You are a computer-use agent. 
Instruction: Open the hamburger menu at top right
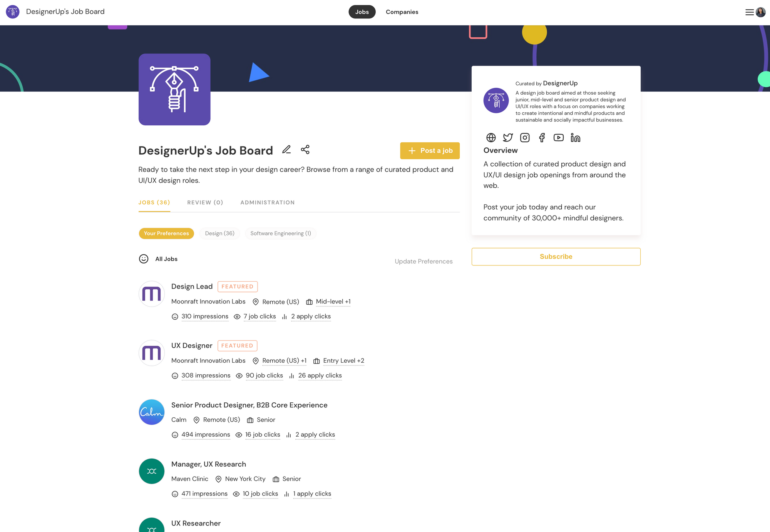coord(750,12)
